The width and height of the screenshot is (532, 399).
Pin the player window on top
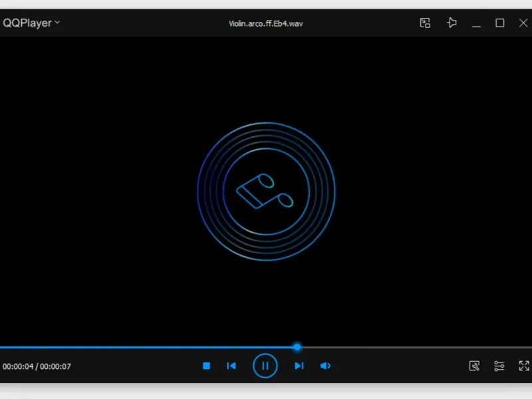452,23
